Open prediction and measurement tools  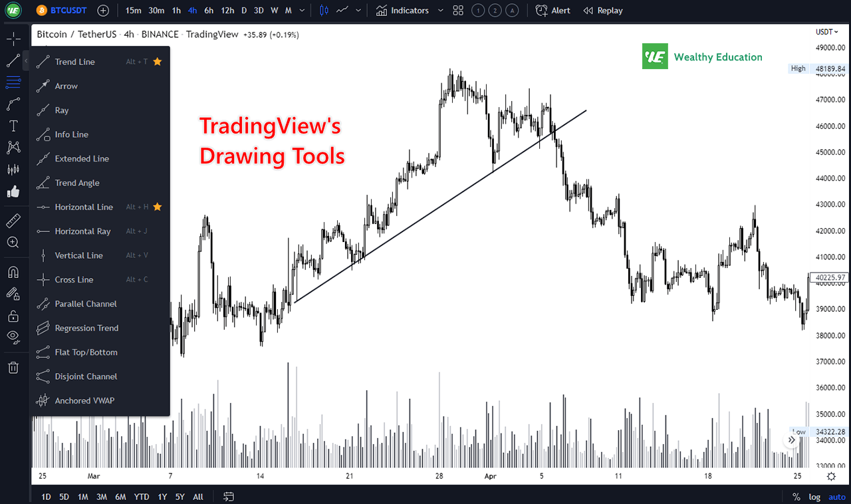point(13,170)
